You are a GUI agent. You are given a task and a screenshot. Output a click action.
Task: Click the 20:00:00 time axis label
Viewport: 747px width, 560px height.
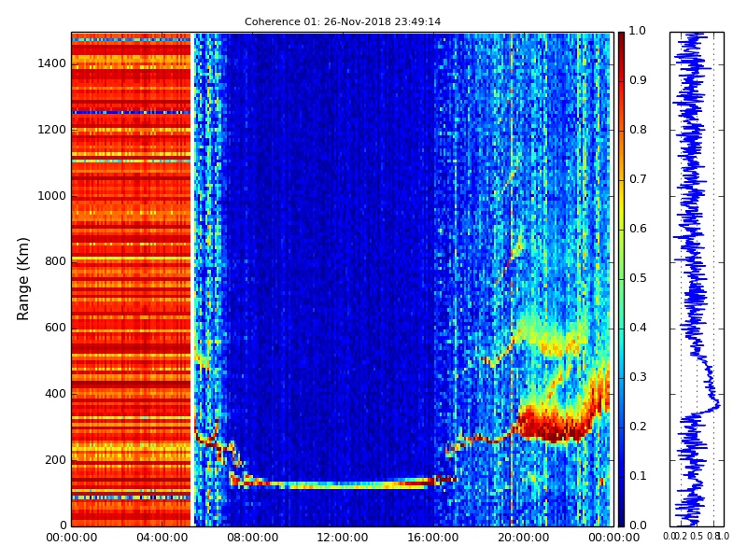(524, 538)
